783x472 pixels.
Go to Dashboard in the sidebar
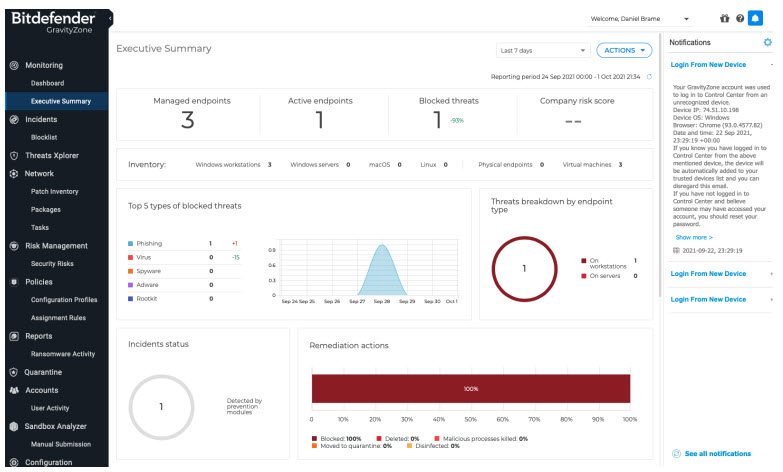pos(47,83)
